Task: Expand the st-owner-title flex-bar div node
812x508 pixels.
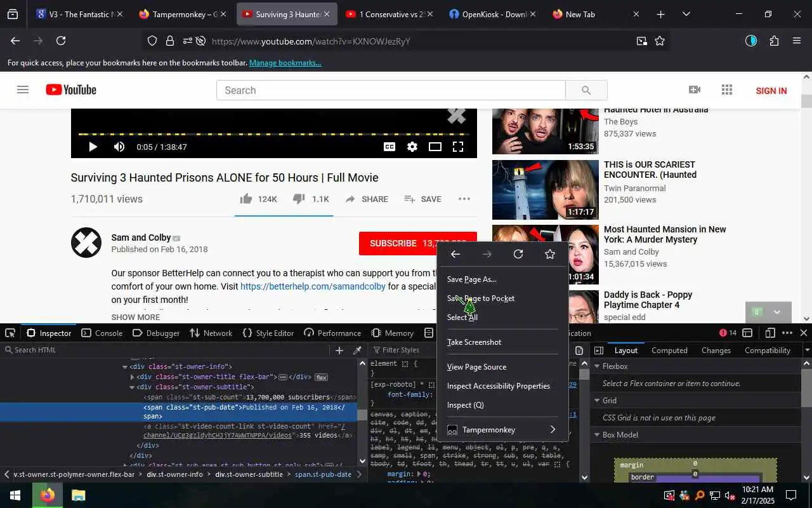Action: tap(132, 377)
